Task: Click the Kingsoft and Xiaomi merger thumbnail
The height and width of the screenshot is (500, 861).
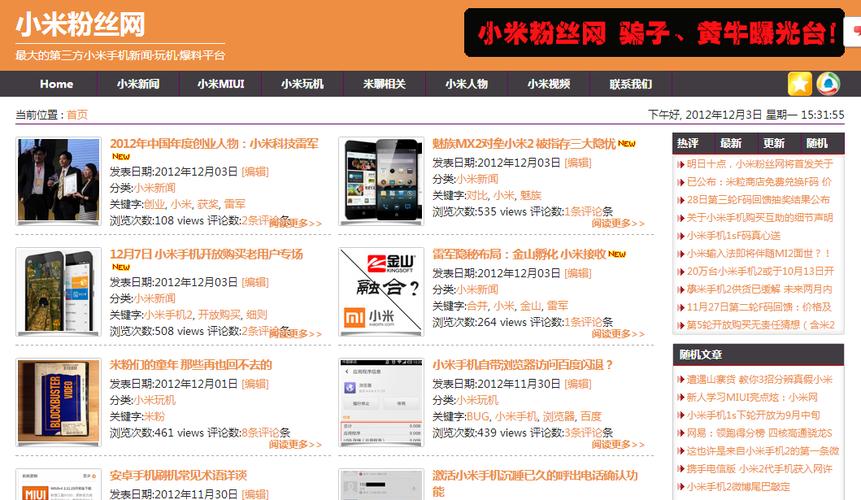Action: [381, 291]
